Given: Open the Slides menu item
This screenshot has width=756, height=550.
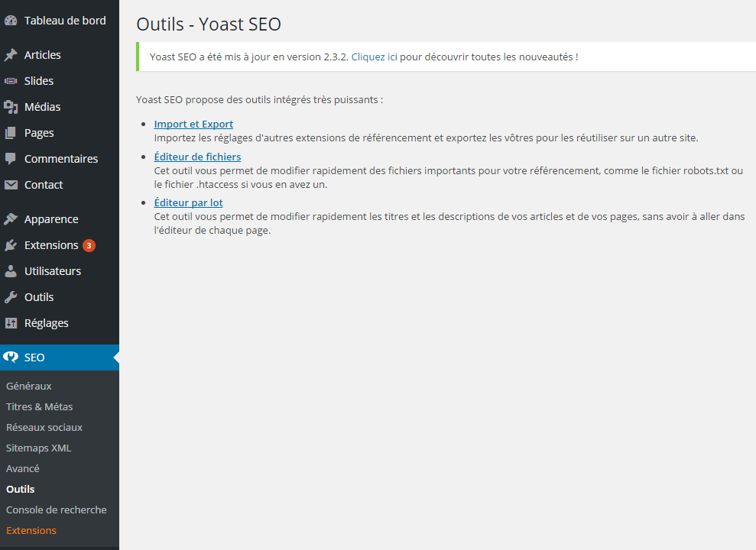Looking at the screenshot, I should (x=60, y=81).
